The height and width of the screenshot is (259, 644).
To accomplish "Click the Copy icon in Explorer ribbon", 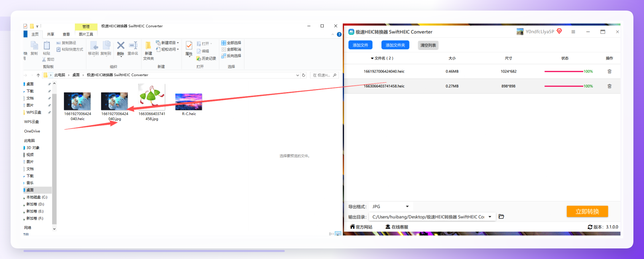I will pyautogui.click(x=34, y=45).
